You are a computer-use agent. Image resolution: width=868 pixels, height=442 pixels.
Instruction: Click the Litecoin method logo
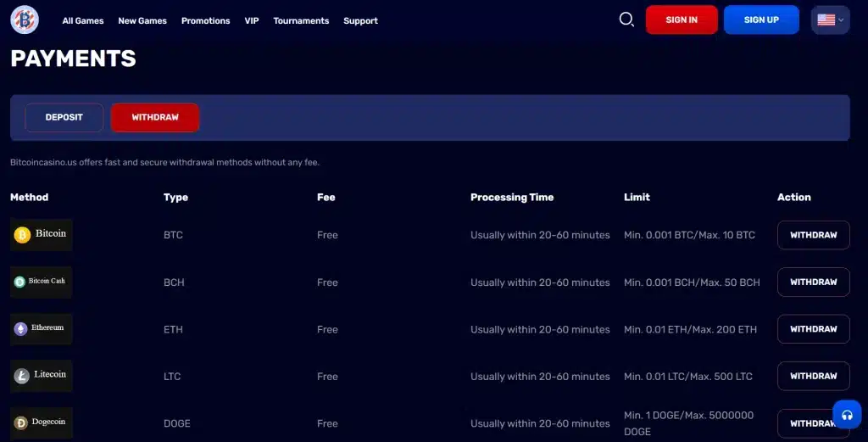(x=42, y=376)
